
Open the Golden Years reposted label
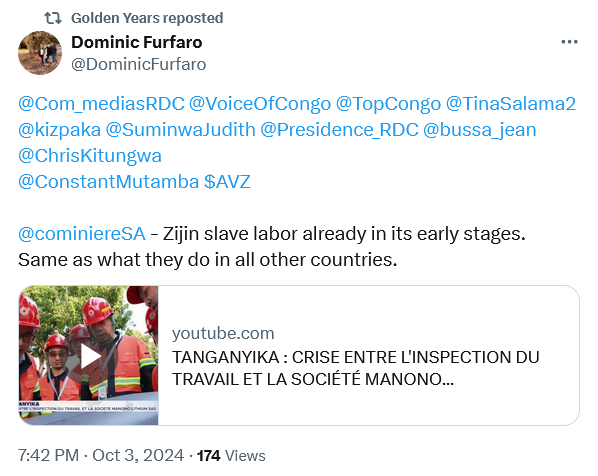(147, 18)
